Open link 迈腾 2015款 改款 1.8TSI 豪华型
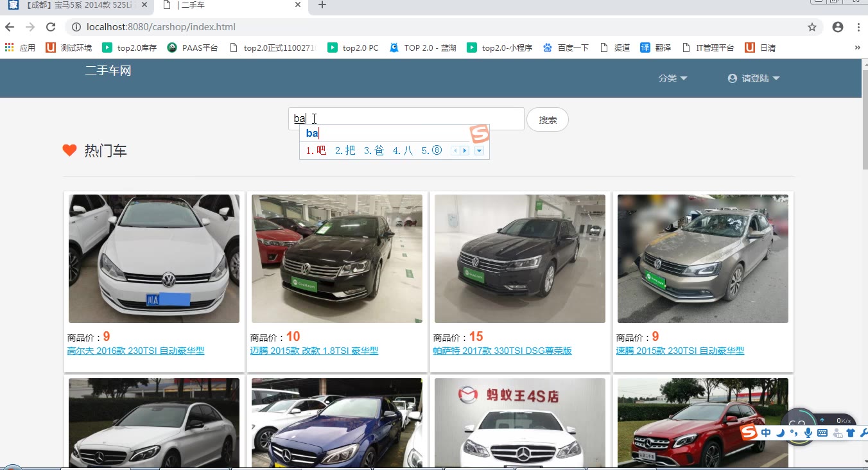The width and height of the screenshot is (868, 470). point(314,351)
